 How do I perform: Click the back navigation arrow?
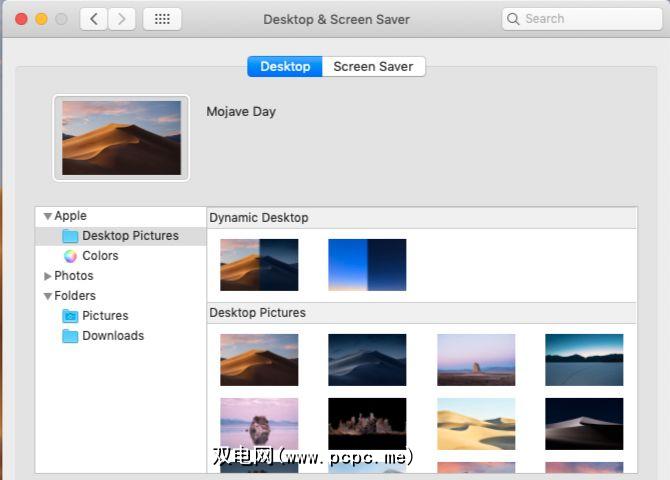click(x=94, y=19)
